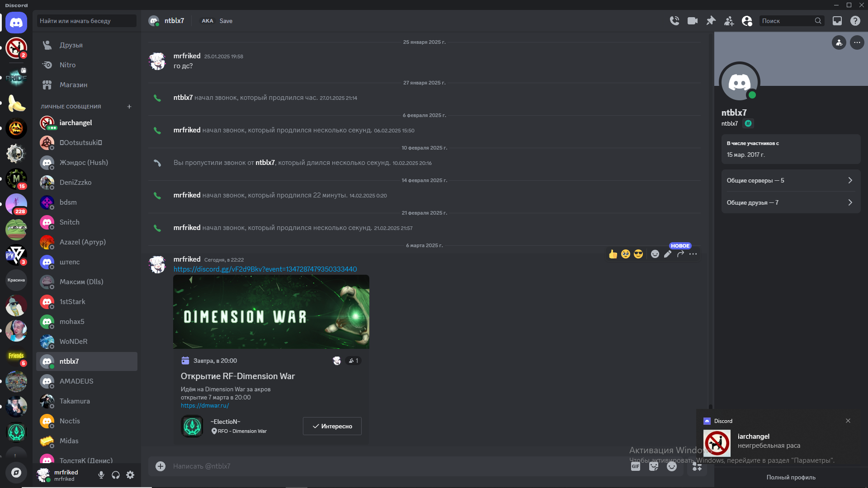Open pinned messages
The height and width of the screenshot is (488, 868).
(x=711, y=21)
